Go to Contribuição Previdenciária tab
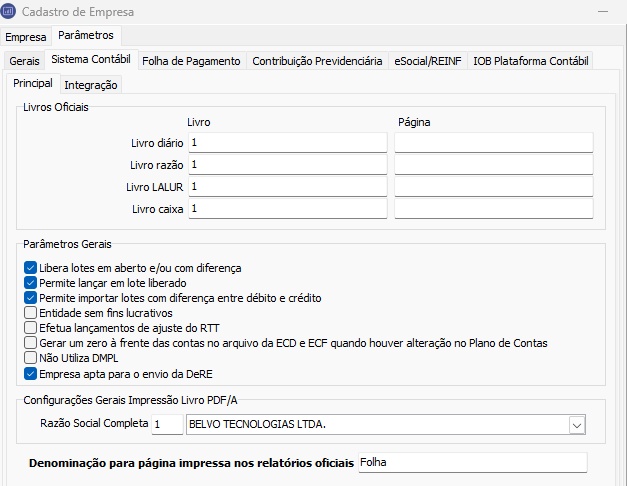 [317, 61]
